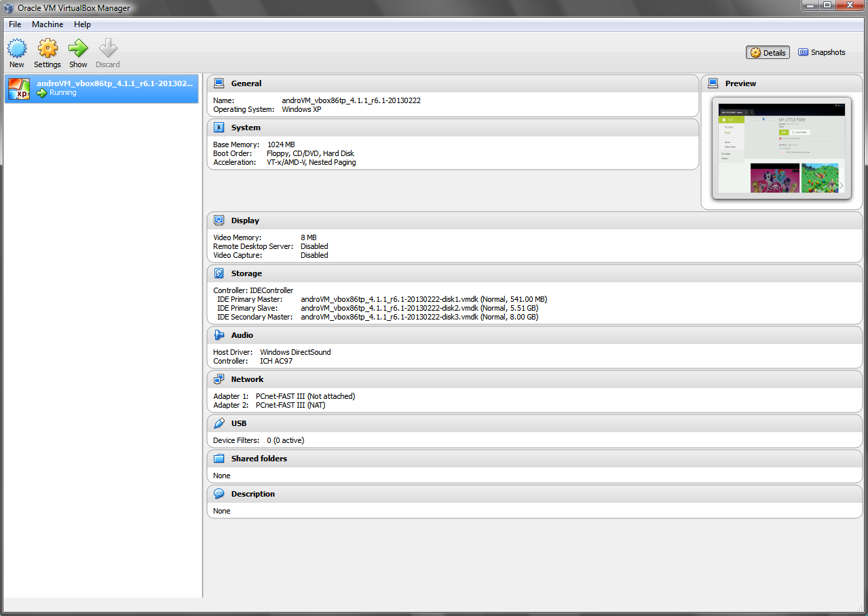Switch to the Snapshots view

pos(821,52)
